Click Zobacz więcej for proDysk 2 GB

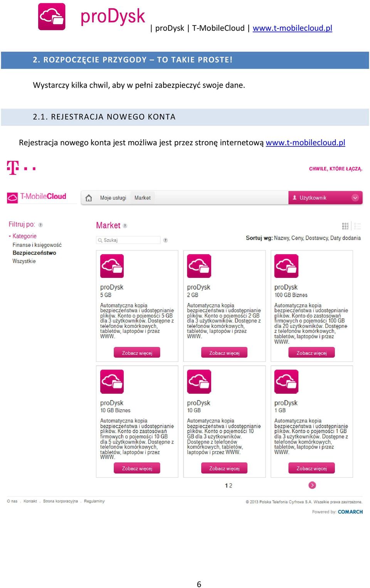pyautogui.click(x=224, y=353)
